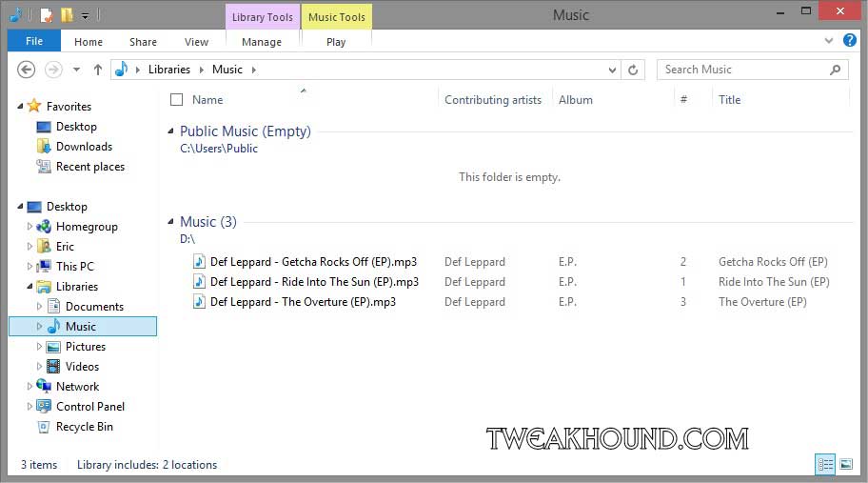Image resolution: width=868 pixels, height=483 pixels.
Task: Select Documents library in tree
Action: [x=94, y=307]
